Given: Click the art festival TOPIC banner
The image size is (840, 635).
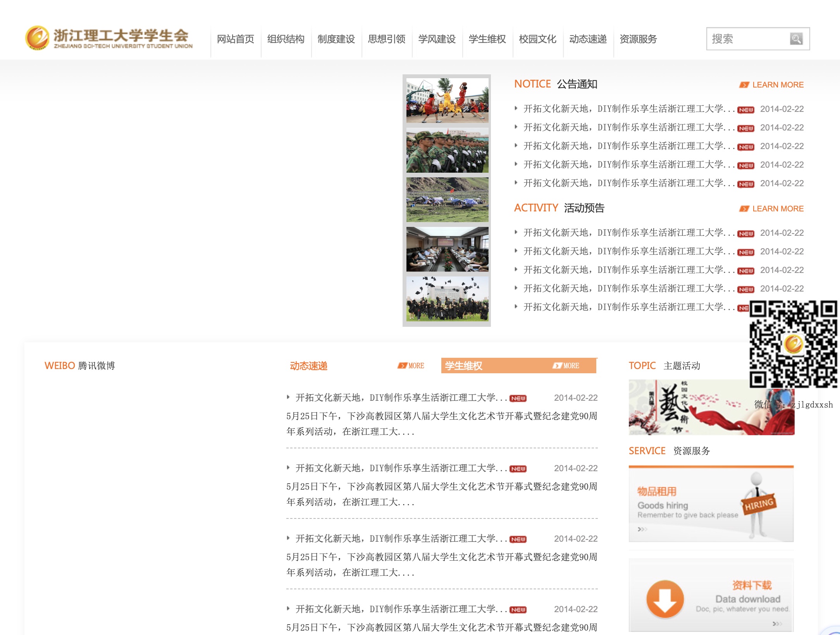Looking at the screenshot, I should [x=711, y=407].
